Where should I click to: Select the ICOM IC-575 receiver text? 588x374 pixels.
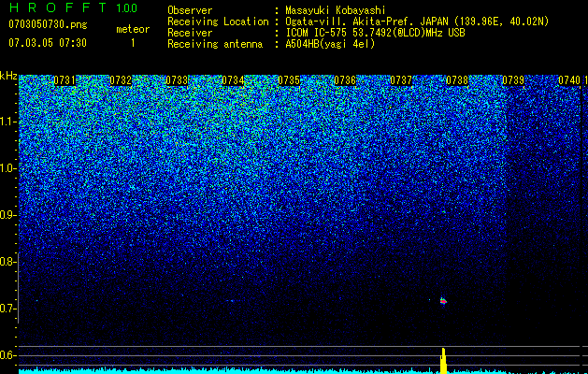376,33
